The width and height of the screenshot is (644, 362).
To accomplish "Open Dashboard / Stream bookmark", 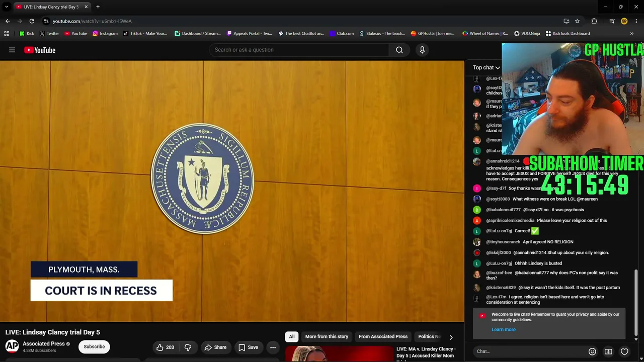I will click(197, 34).
